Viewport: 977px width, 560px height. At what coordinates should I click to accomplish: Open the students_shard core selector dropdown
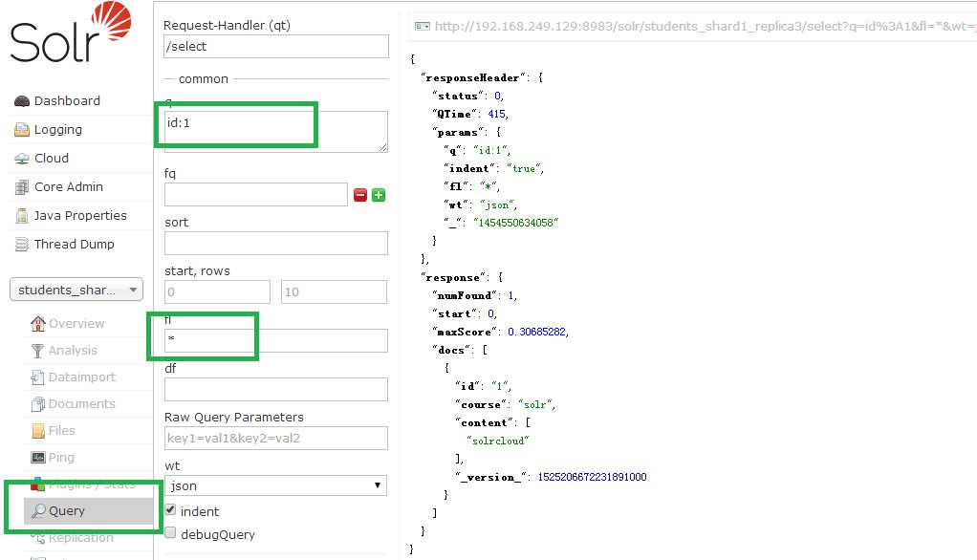[x=76, y=290]
